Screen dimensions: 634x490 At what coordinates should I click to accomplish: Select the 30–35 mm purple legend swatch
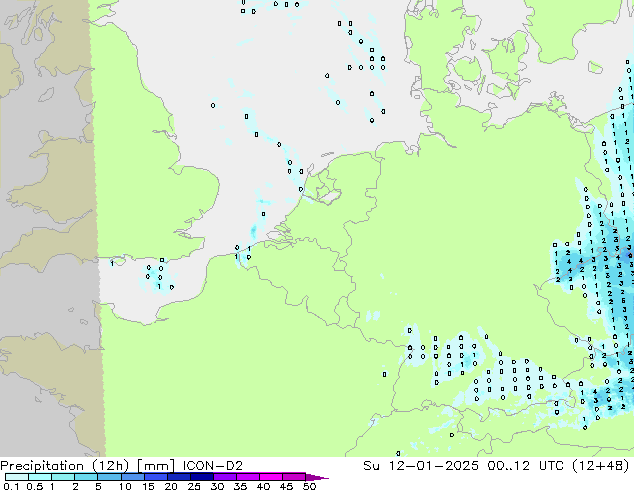click(x=225, y=477)
